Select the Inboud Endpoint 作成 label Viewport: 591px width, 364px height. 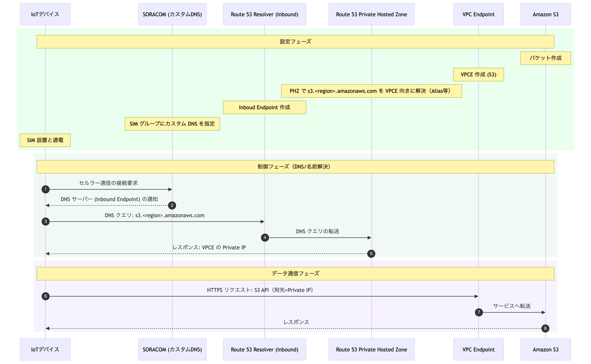[264, 107]
